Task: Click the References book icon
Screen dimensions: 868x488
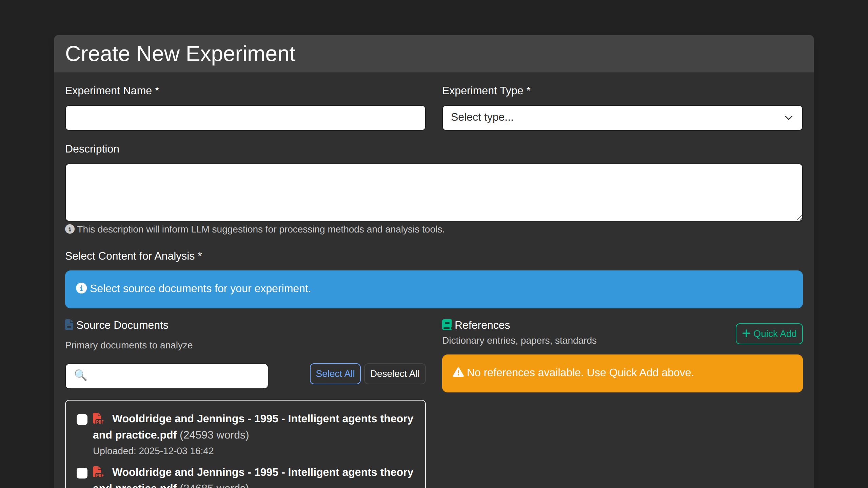Action: point(447,325)
